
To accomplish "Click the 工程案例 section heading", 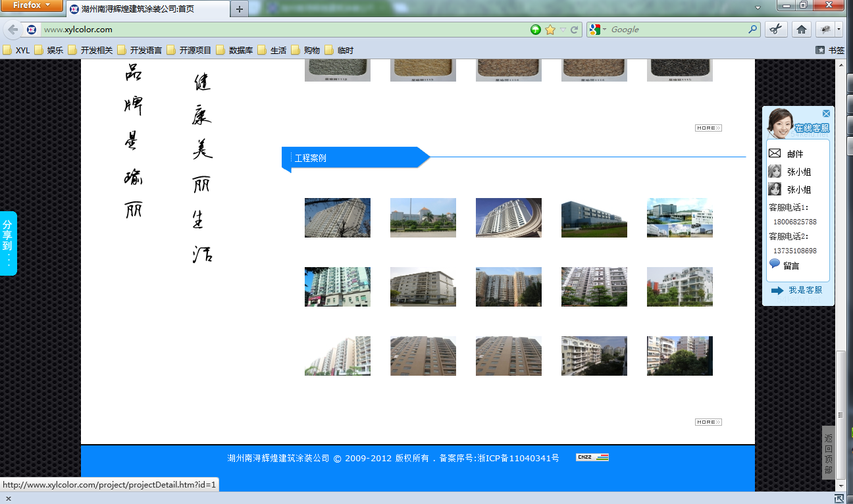I will [x=311, y=158].
